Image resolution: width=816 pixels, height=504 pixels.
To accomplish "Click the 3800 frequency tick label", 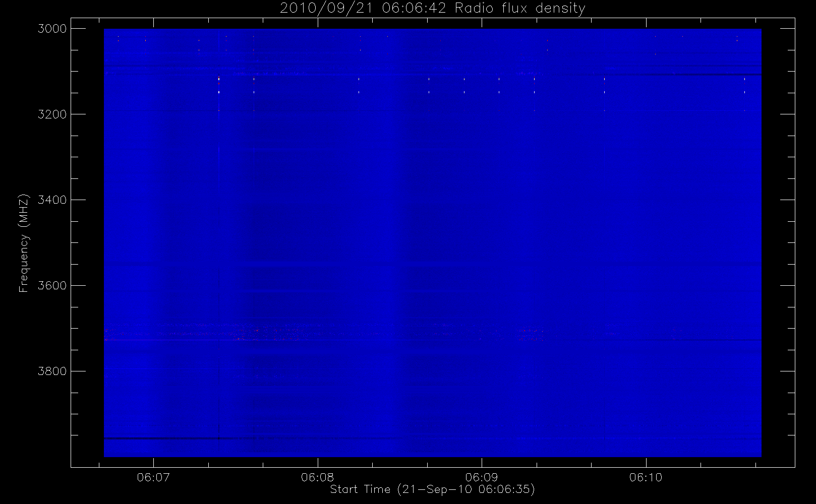I will [x=52, y=371].
